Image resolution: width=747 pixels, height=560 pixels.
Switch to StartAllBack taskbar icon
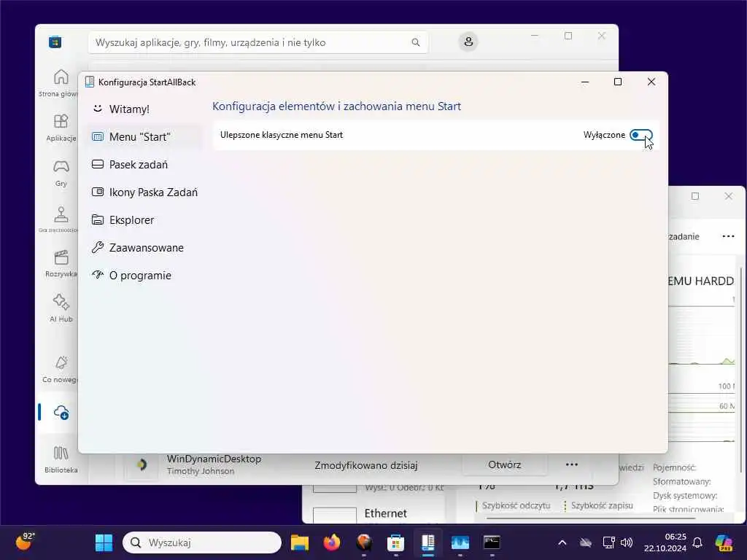[427, 542]
